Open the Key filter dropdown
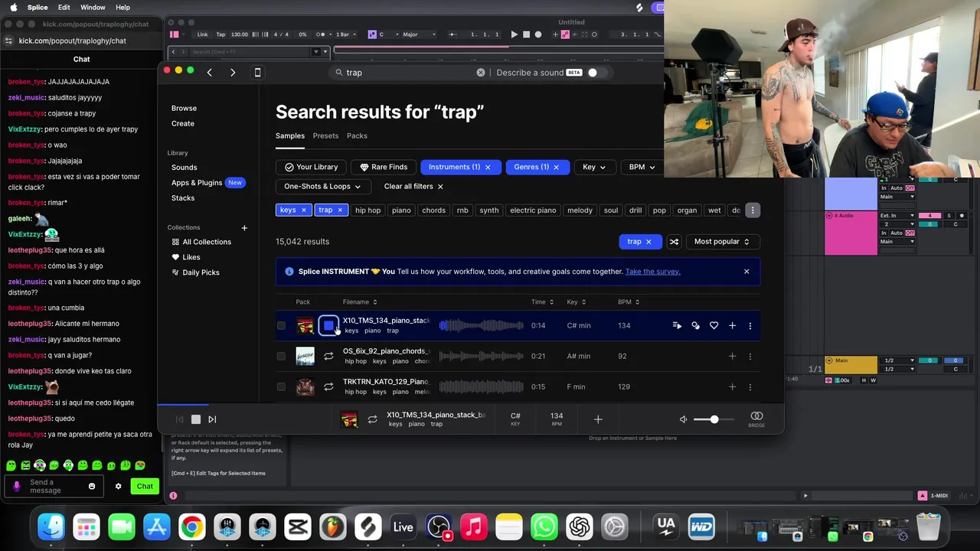This screenshot has height=551, width=980. tap(594, 167)
